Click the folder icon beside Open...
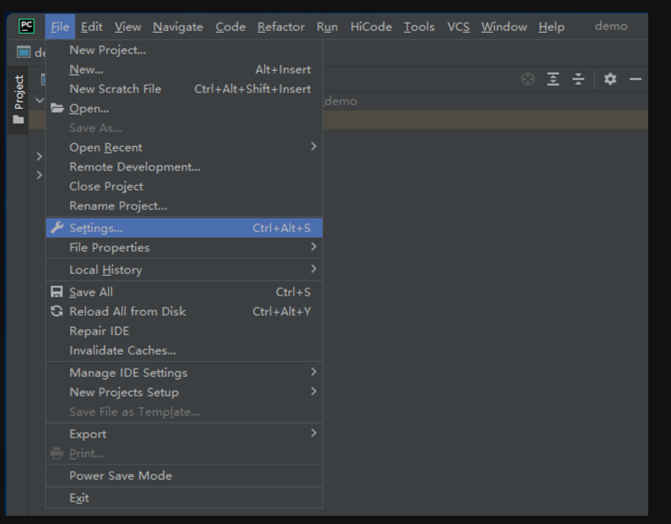This screenshot has height=524, width=671. coord(57,108)
